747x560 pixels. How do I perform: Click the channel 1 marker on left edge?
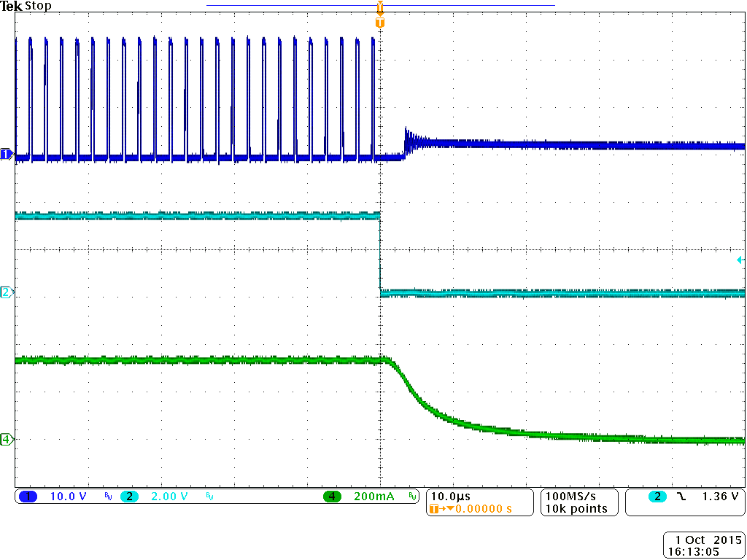coord(6,154)
